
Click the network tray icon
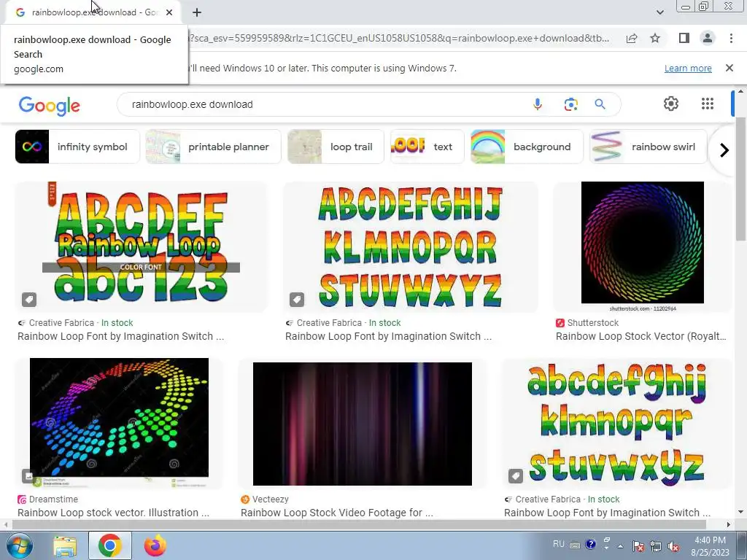coord(656,547)
